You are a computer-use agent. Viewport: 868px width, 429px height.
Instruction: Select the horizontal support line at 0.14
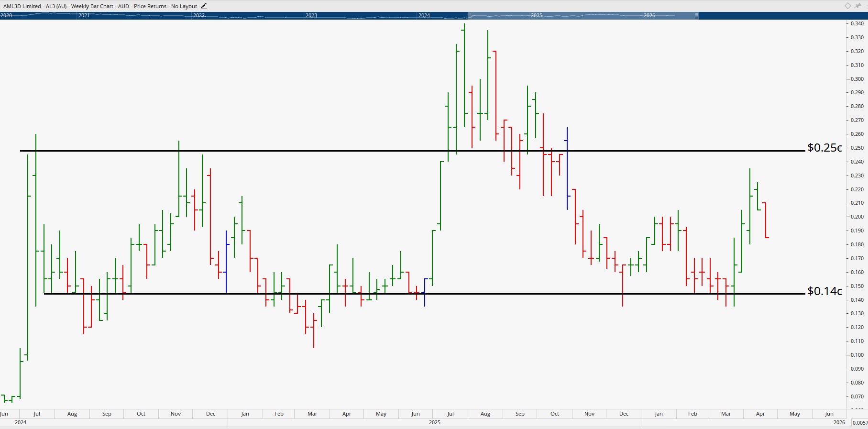(424, 294)
